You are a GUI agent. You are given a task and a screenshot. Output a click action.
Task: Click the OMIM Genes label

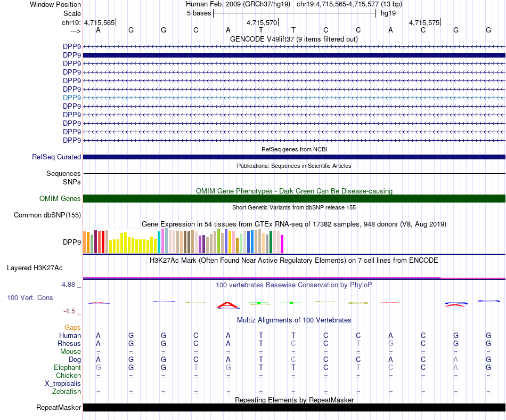click(x=60, y=198)
